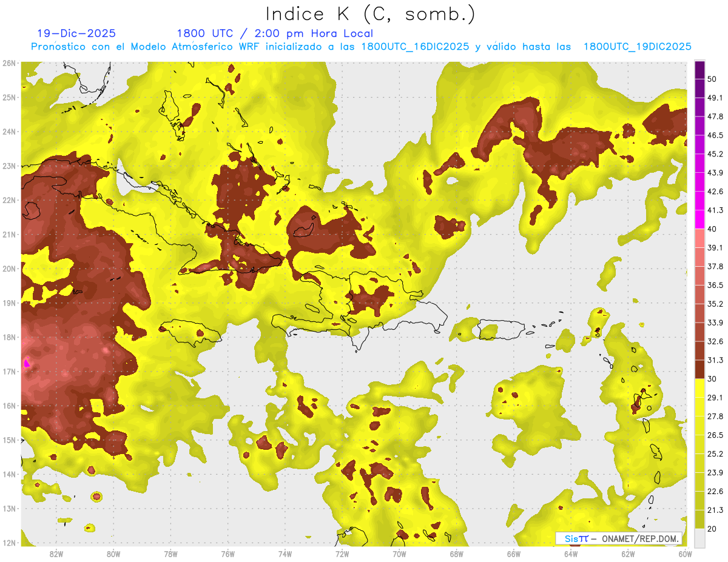Click the '16N' latitude label

[x=9, y=406]
